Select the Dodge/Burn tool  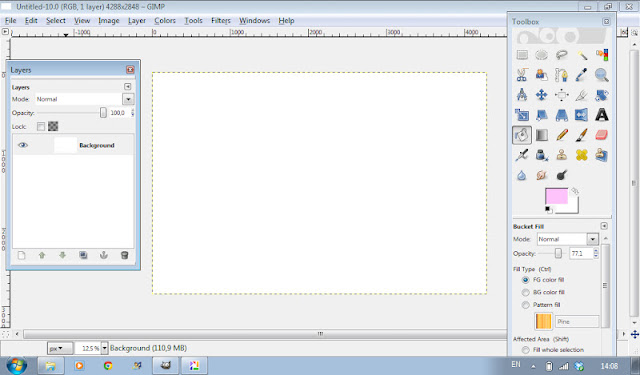pyautogui.click(x=562, y=175)
